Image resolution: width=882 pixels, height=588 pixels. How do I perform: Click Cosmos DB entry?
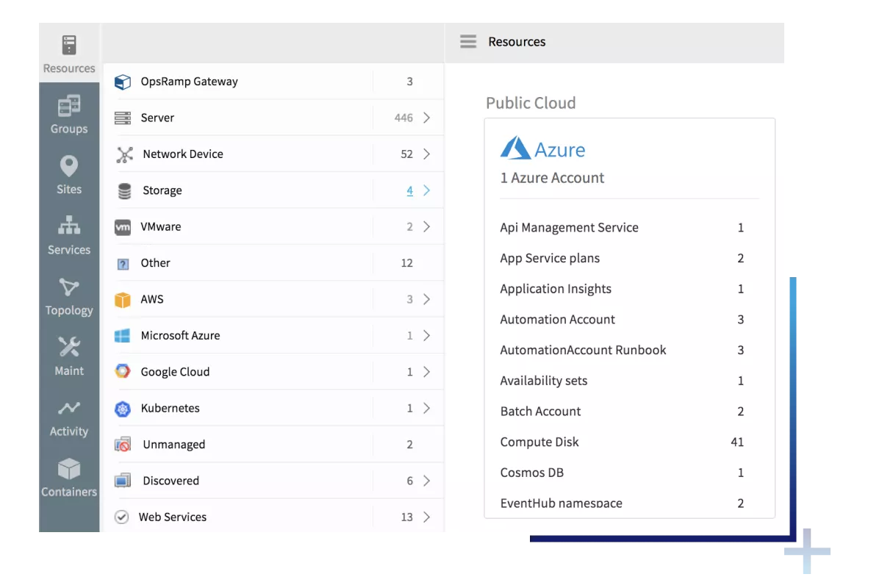(532, 473)
